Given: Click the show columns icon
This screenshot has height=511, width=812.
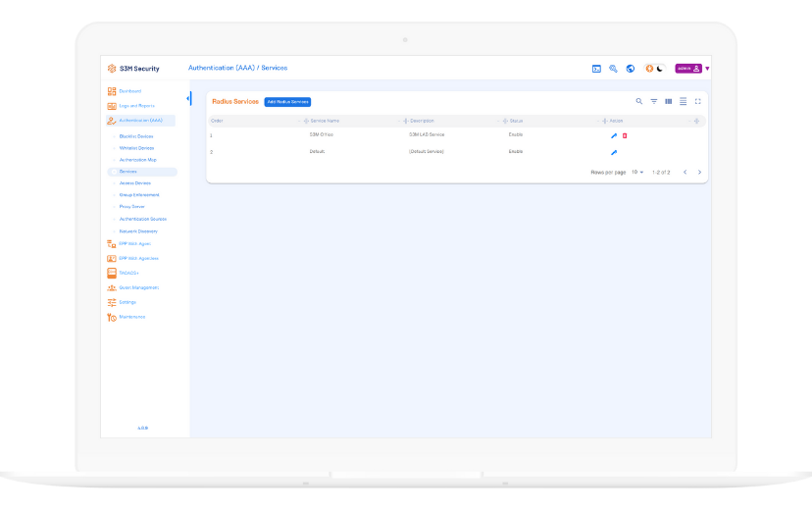Looking at the screenshot, I should [669, 101].
